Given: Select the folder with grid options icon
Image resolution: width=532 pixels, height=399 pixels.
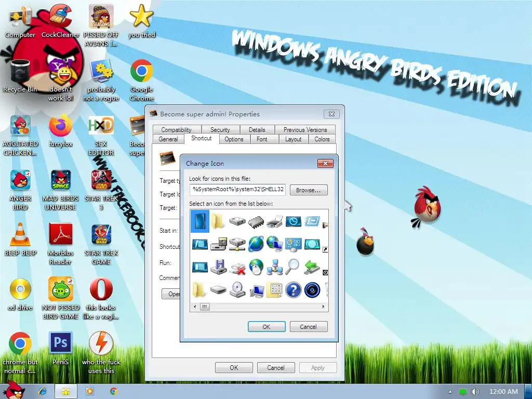Looking at the screenshot, I should [275, 290].
